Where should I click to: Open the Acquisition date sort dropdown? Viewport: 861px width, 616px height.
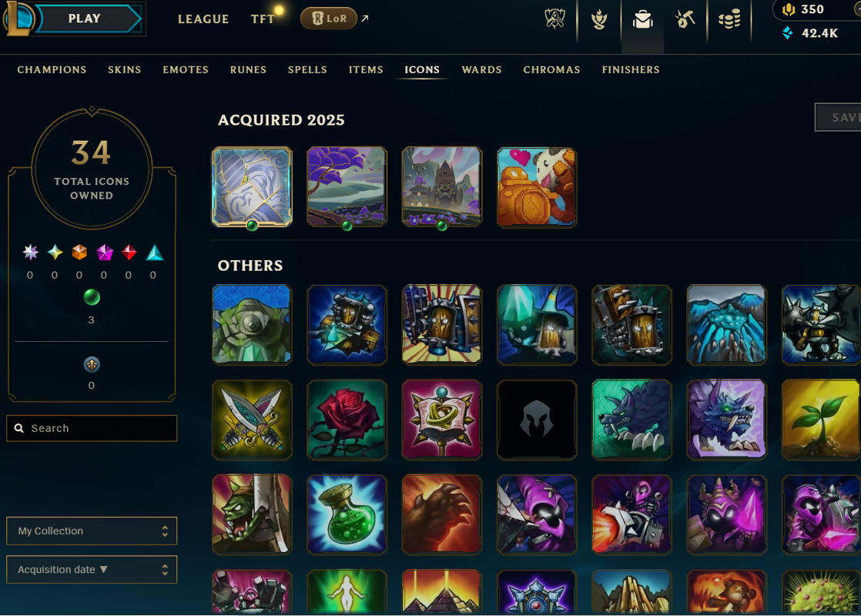[92, 569]
